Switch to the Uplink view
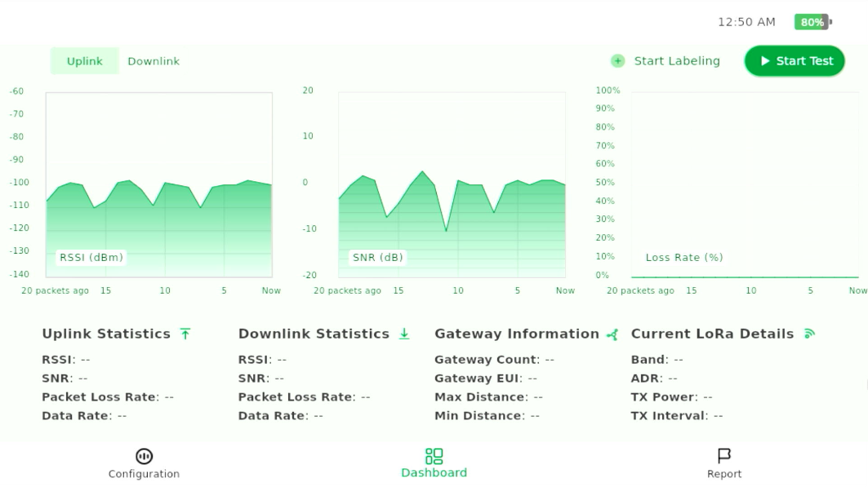 click(85, 61)
